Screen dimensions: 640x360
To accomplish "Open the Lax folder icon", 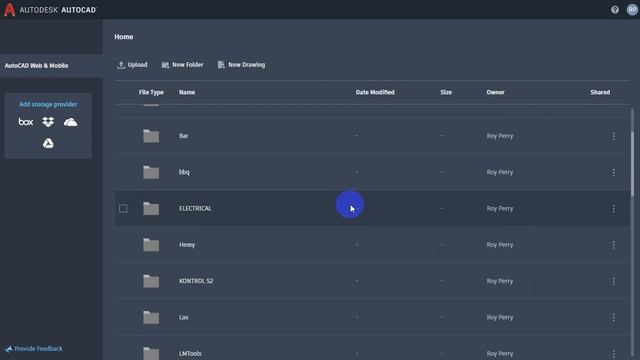I will [x=151, y=318].
